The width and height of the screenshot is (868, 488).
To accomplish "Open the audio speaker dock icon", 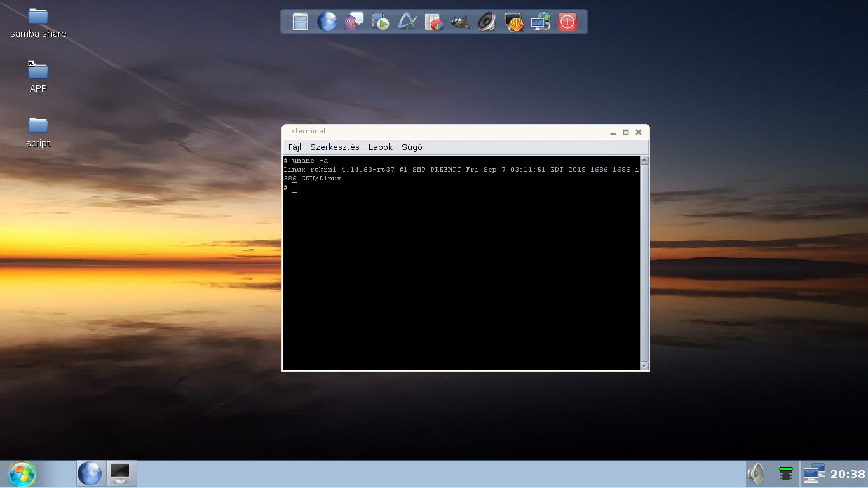I will [487, 22].
